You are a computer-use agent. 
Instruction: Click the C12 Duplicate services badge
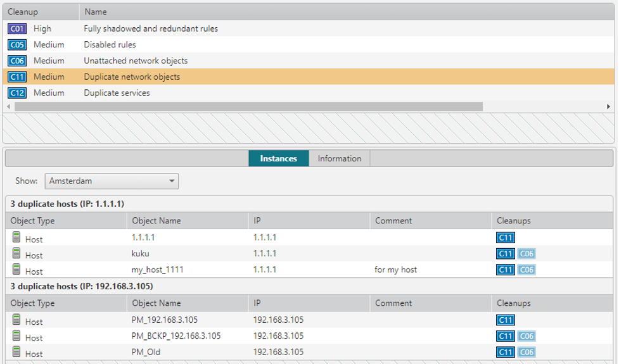coord(18,93)
